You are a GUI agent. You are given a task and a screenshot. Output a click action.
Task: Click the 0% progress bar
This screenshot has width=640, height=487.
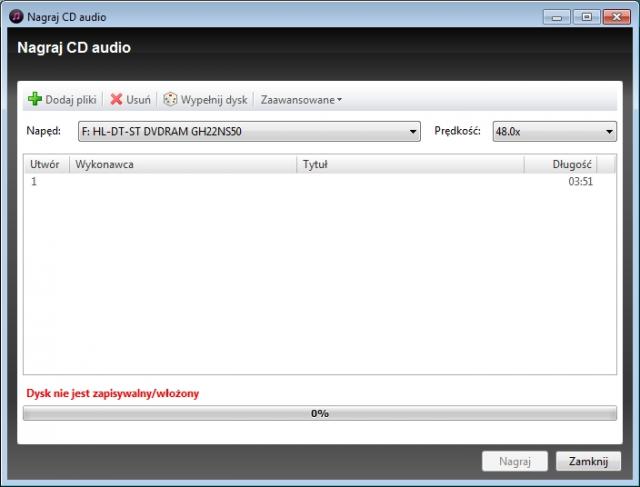319,413
